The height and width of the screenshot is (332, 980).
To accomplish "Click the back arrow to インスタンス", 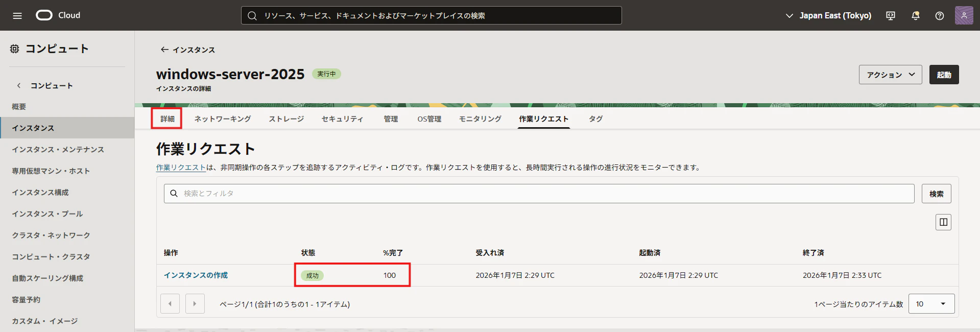I will click(x=164, y=50).
